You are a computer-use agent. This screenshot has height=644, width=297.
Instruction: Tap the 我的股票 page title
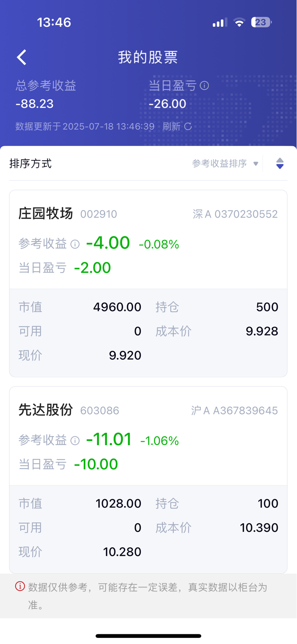tap(148, 57)
